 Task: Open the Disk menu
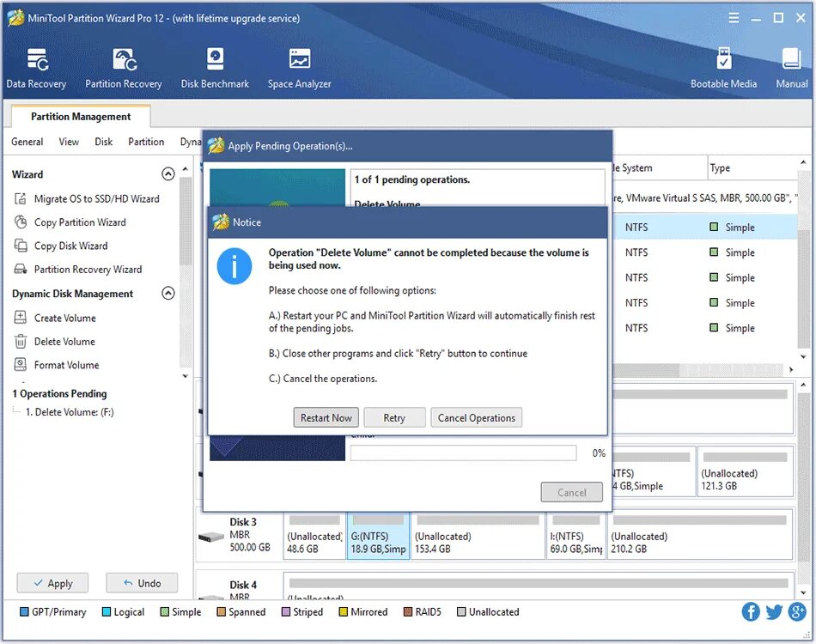tap(104, 142)
